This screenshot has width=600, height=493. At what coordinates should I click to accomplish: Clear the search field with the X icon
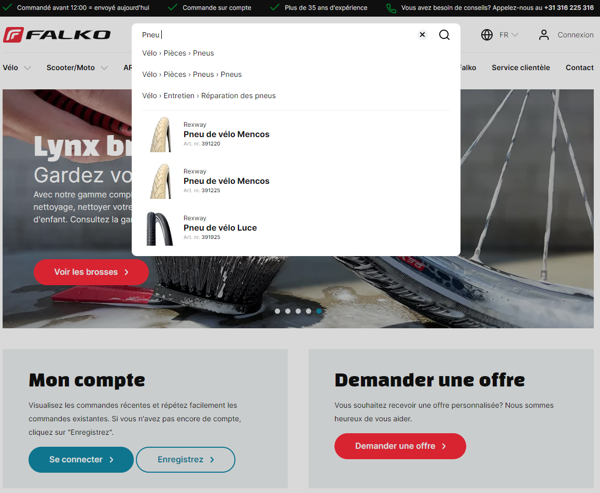pyautogui.click(x=422, y=35)
